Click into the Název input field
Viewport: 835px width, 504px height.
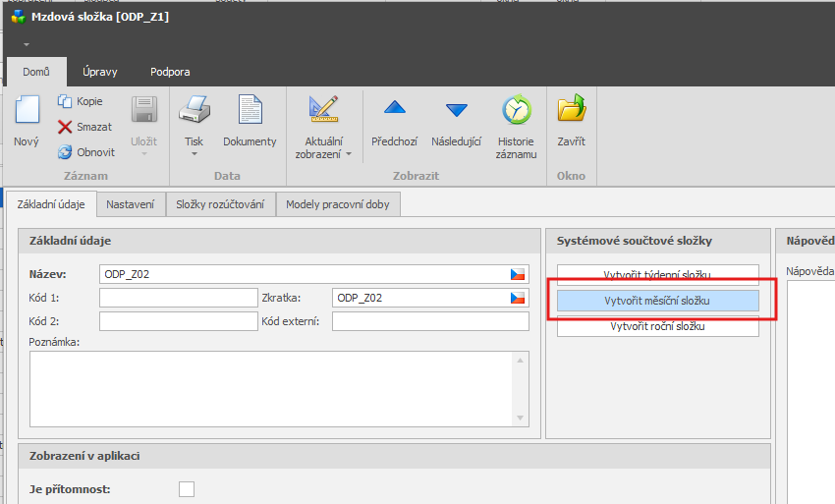pyautogui.click(x=314, y=274)
